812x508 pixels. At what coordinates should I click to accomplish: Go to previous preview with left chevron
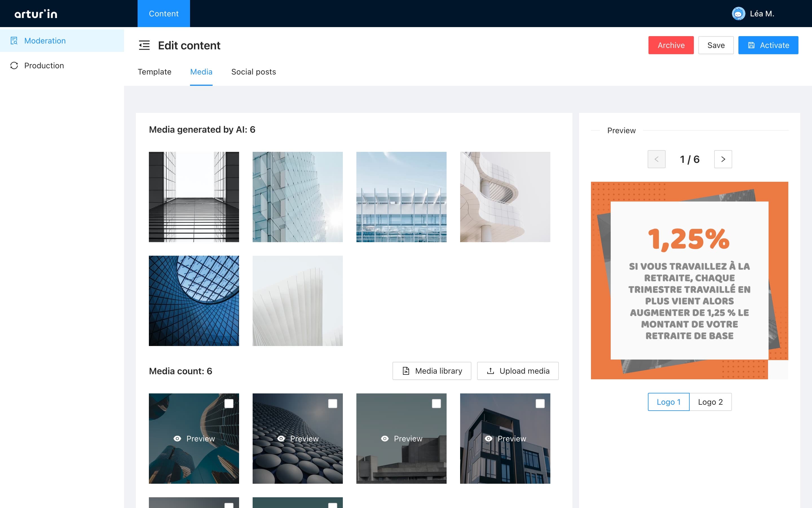pos(656,159)
